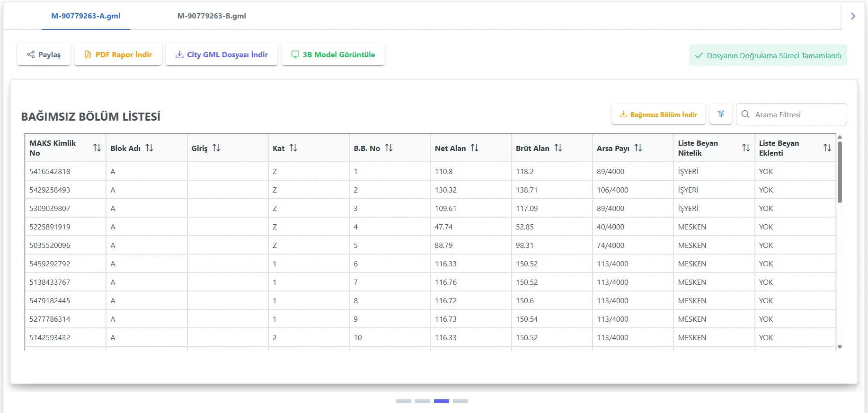The width and height of the screenshot is (868, 413).
Task: Download the City GML Dosyası
Action: (x=221, y=55)
